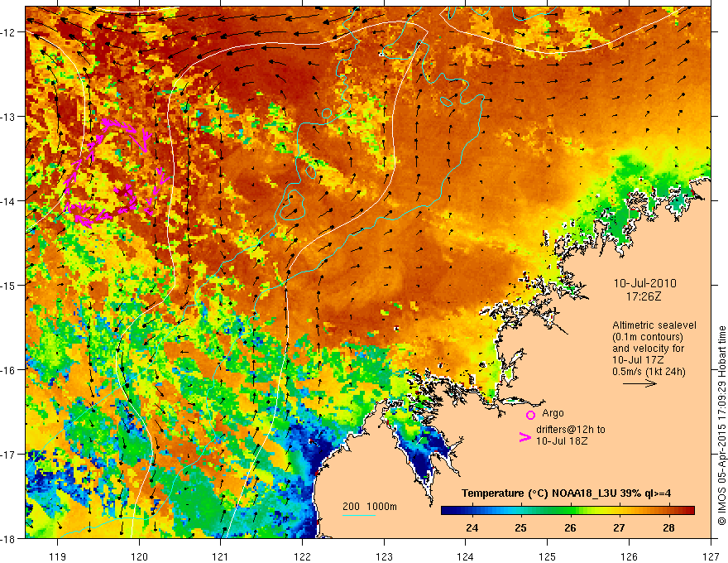Click the magenta drifters arrowhead legend symbol

pos(525,437)
